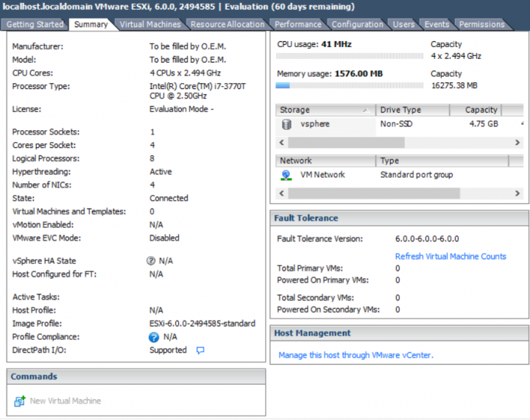The image size is (530, 420).
Task: Open the Resource Allocation tab
Action: (x=227, y=24)
